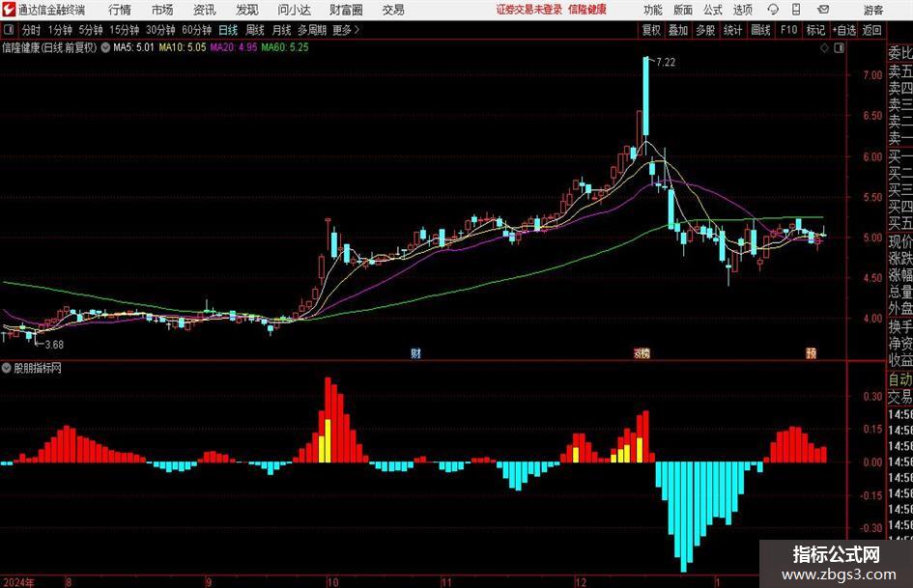Click +自选 to add to watchlist

click(843, 30)
